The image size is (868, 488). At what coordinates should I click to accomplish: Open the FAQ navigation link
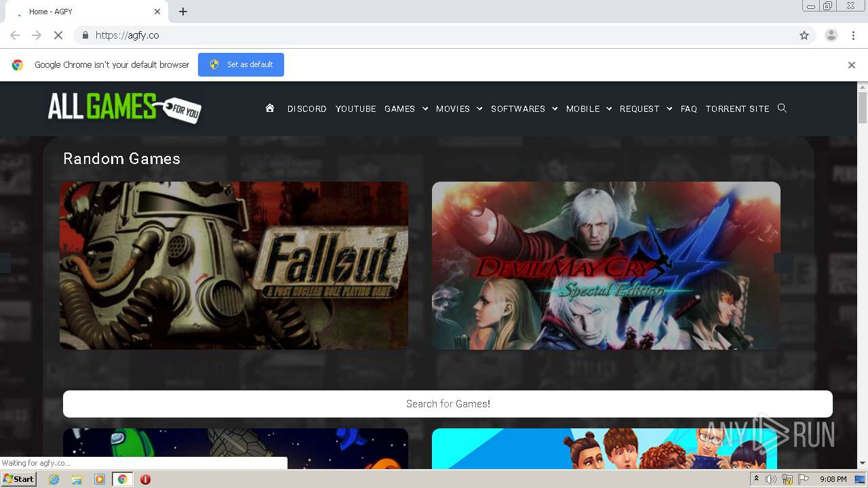[689, 108]
